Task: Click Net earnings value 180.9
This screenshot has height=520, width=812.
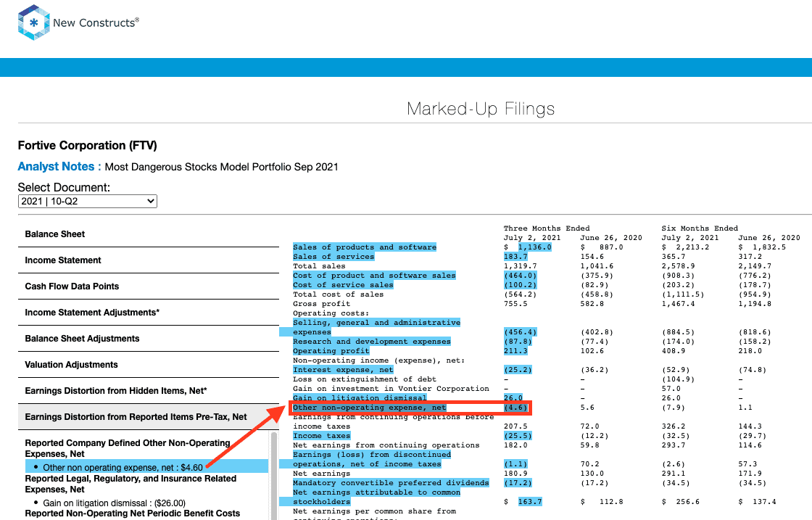Action: tap(515, 474)
